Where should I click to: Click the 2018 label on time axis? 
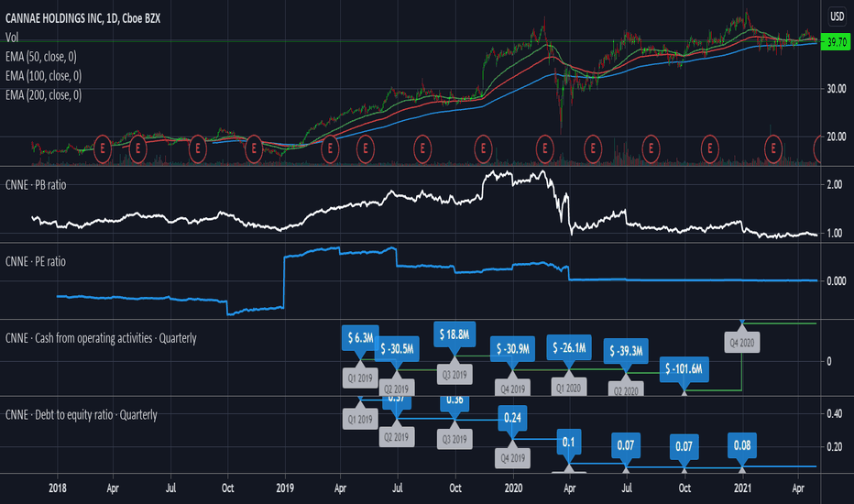tap(57, 488)
